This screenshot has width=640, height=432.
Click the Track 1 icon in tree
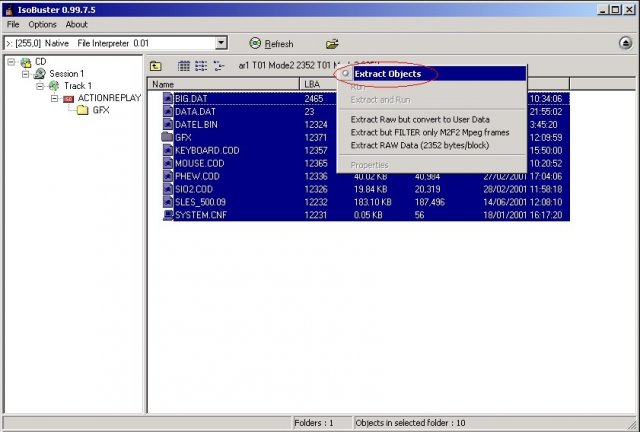click(x=54, y=86)
